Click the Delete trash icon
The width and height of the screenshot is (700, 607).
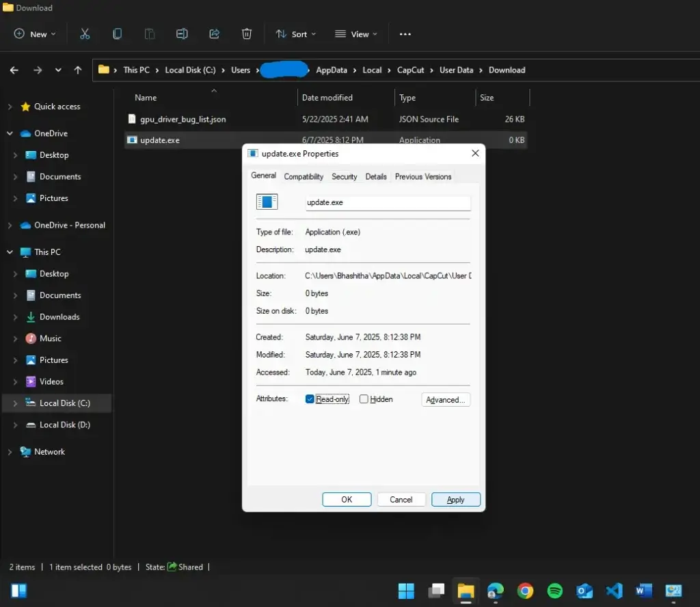pyautogui.click(x=246, y=34)
